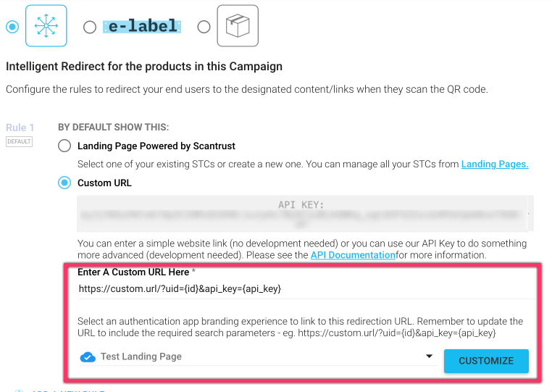Open the Test Landing Page selector
552x392 pixels.
(258, 356)
